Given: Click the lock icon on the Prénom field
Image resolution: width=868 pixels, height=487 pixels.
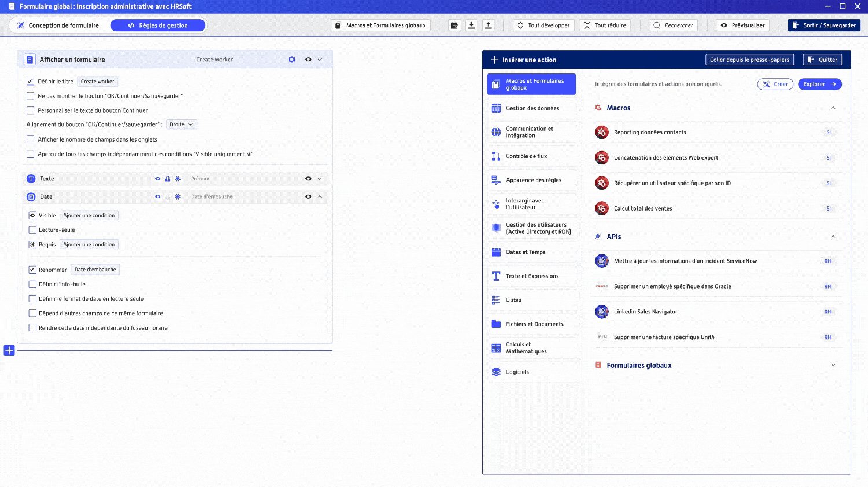Looking at the screenshot, I should coord(168,179).
